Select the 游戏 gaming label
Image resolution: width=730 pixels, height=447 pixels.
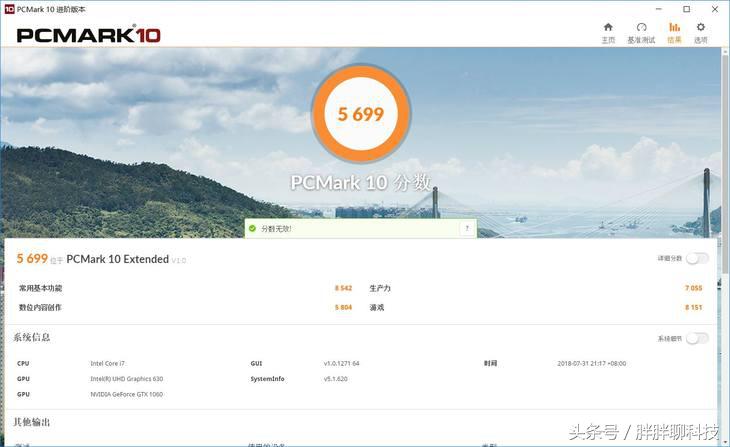tap(377, 307)
